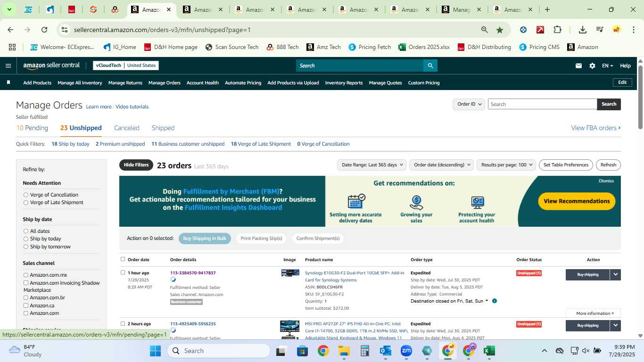
Task: Click the Amazon Seller Central logo
Action: tap(51, 66)
